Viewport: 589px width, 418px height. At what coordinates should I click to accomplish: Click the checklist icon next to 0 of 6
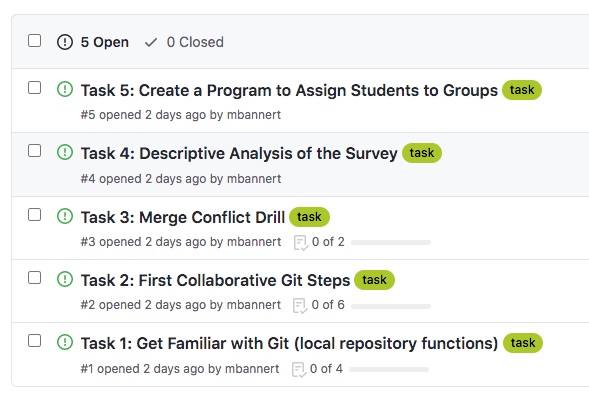coord(300,306)
